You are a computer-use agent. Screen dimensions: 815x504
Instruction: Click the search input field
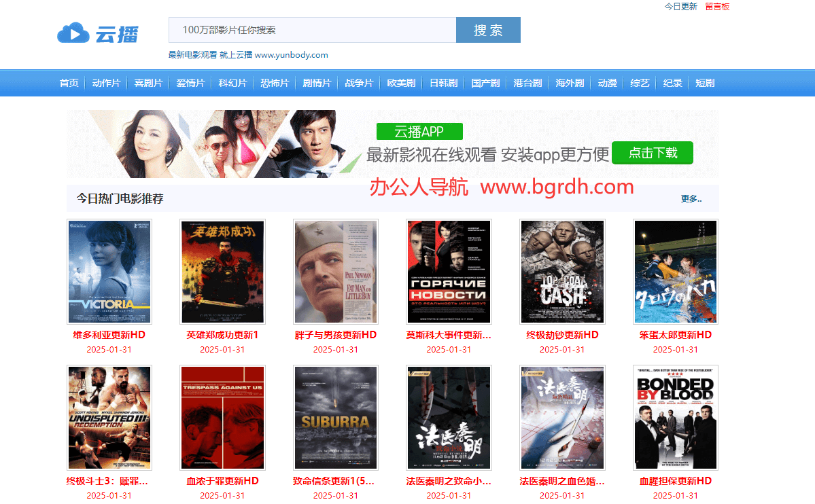312,30
